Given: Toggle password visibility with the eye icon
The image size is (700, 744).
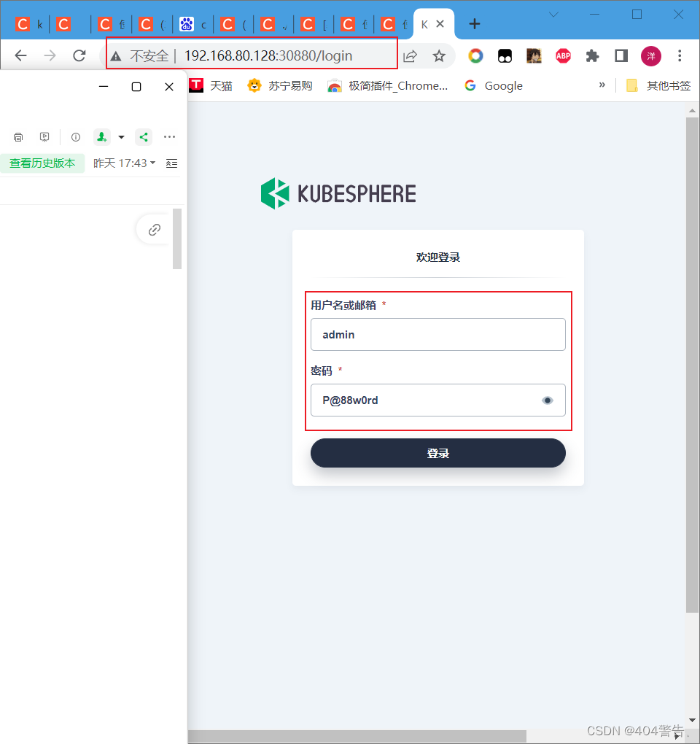Looking at the screenshot, I should [x=548, y=400].
